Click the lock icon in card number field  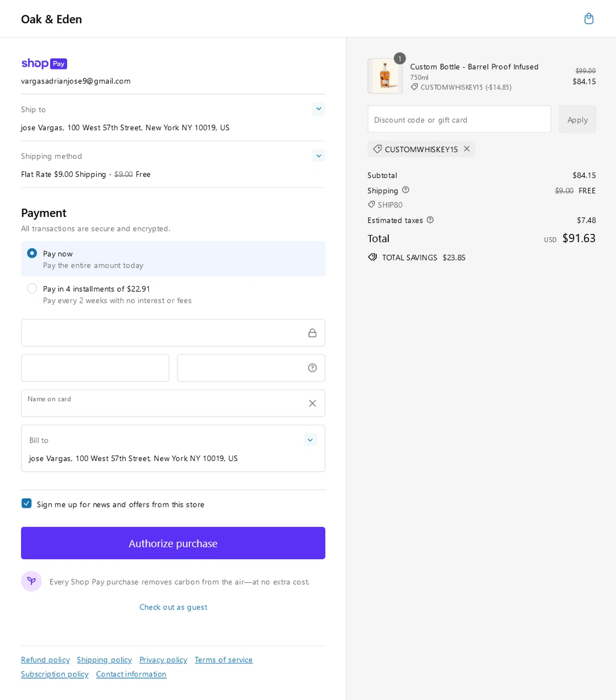coord(312,333)
